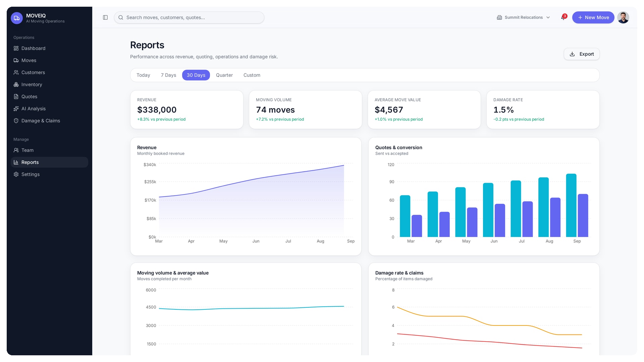644x362 pixels.
Task: Click the download icon on Export
Action: coord(572,54)
